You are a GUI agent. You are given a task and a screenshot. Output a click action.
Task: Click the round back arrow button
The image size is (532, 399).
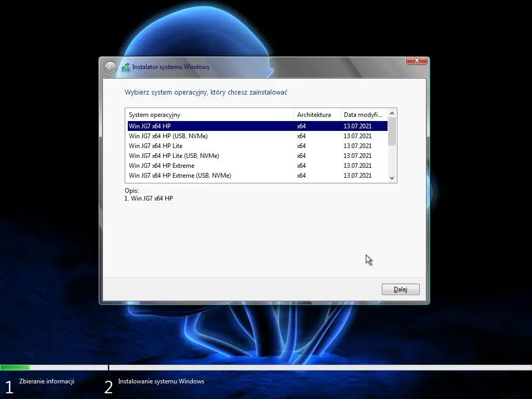click(x=110, y=68)
